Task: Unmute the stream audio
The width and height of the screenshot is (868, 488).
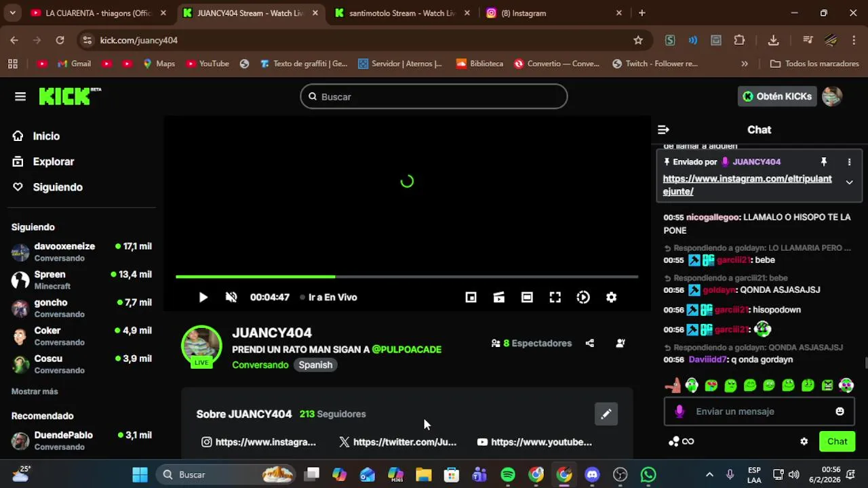Action: point(231,297)
